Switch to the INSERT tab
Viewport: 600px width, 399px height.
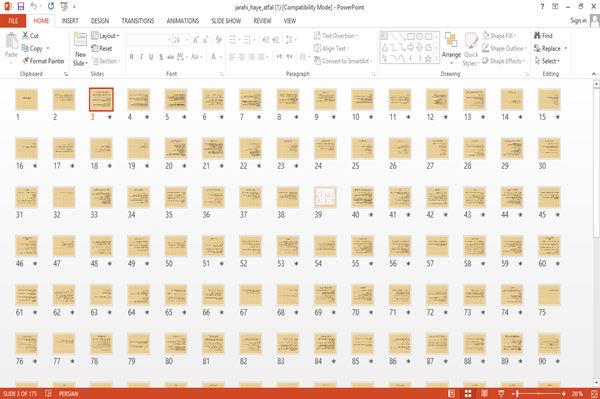pos(70,21)
